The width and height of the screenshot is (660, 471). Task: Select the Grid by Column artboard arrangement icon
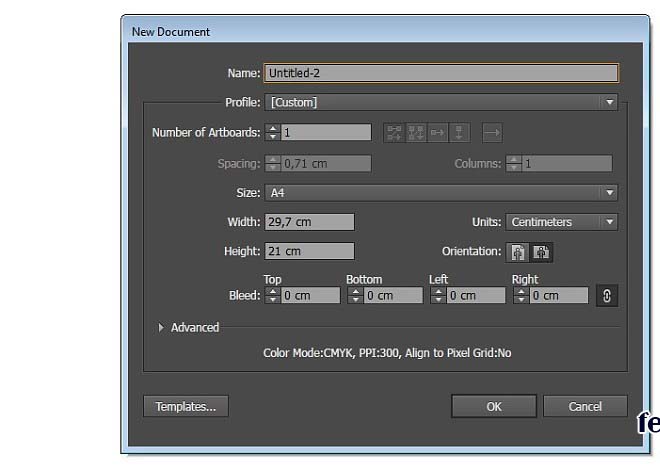coord(416,133)
